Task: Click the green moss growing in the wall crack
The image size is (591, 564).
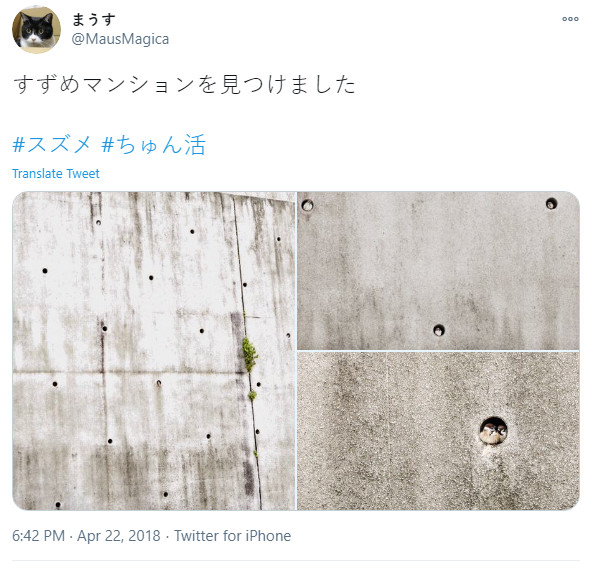Action: [249, 354]
